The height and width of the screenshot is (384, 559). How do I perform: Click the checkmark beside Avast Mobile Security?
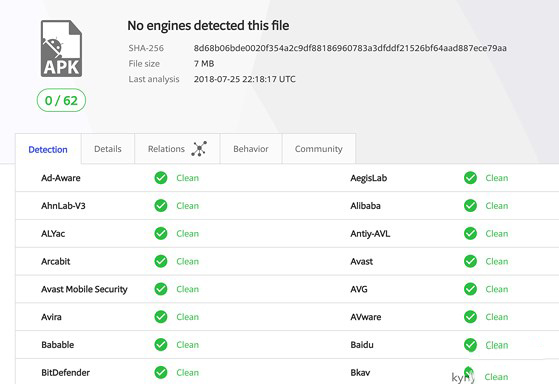point(161,289)
